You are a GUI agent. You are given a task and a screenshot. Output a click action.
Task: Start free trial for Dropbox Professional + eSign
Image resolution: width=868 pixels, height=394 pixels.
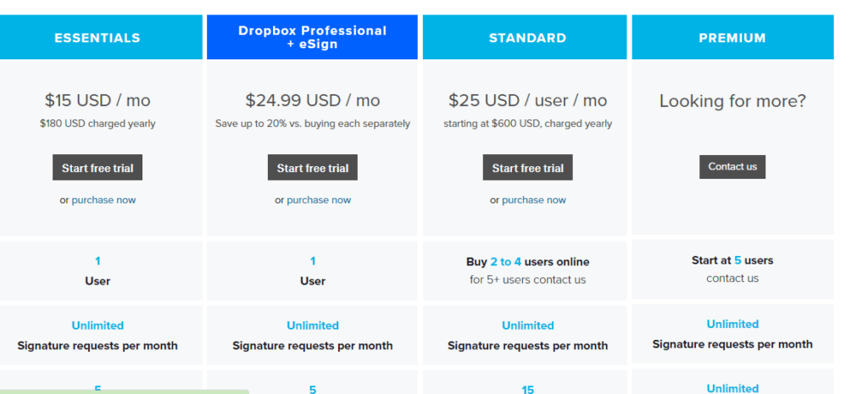point(313,168)
